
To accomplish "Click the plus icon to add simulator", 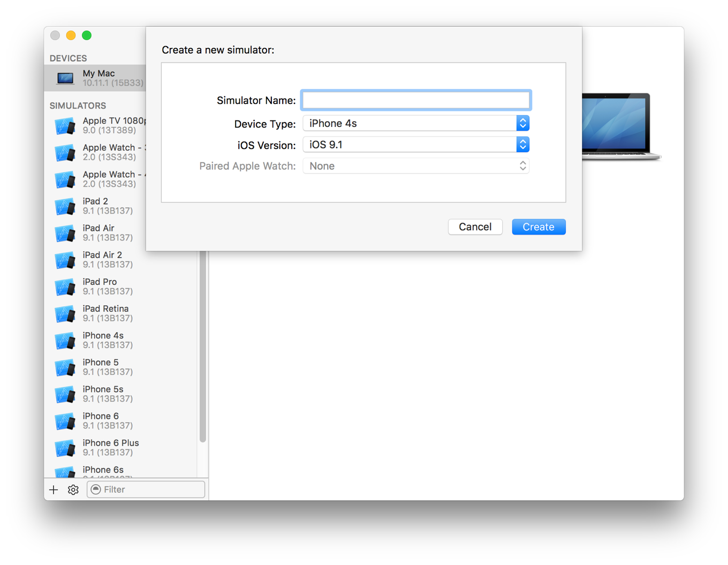I will [x=54, y=489].
